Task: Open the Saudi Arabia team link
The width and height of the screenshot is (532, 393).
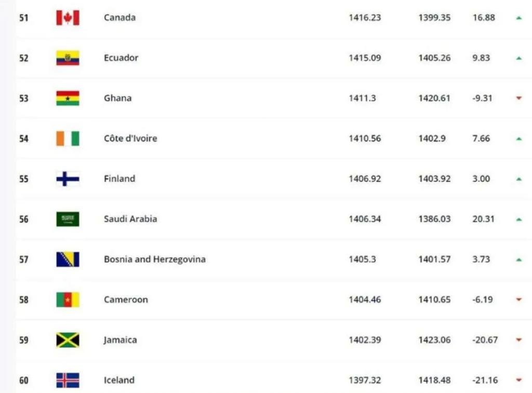Action: [x=130, y=219]
